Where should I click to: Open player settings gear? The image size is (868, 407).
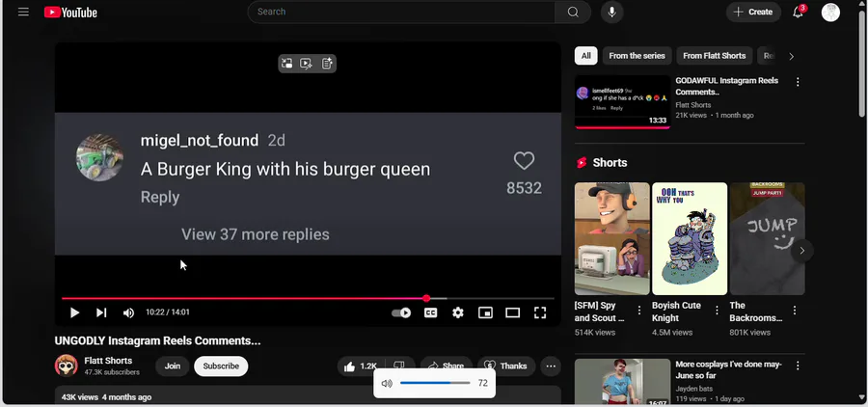click(x=458, y=312)
